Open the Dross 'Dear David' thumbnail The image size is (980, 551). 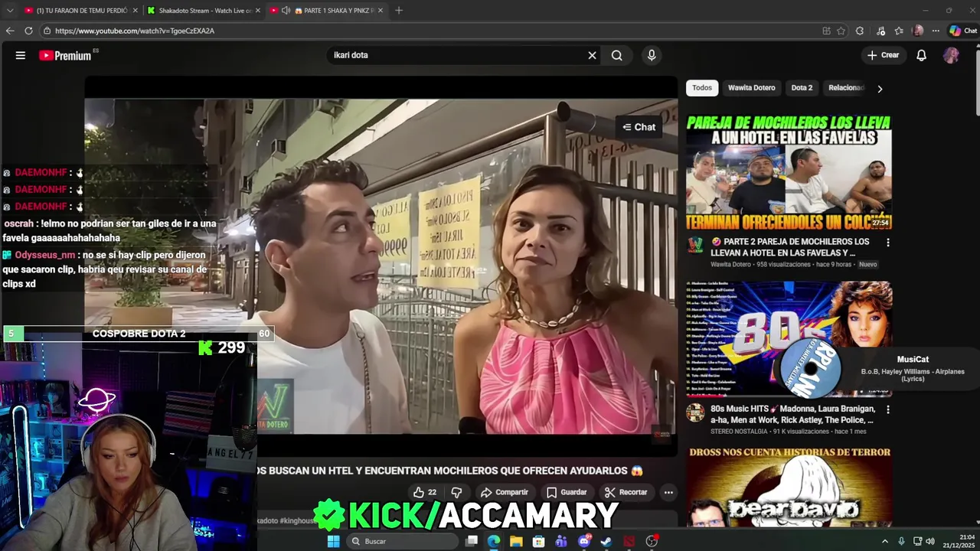789,487
